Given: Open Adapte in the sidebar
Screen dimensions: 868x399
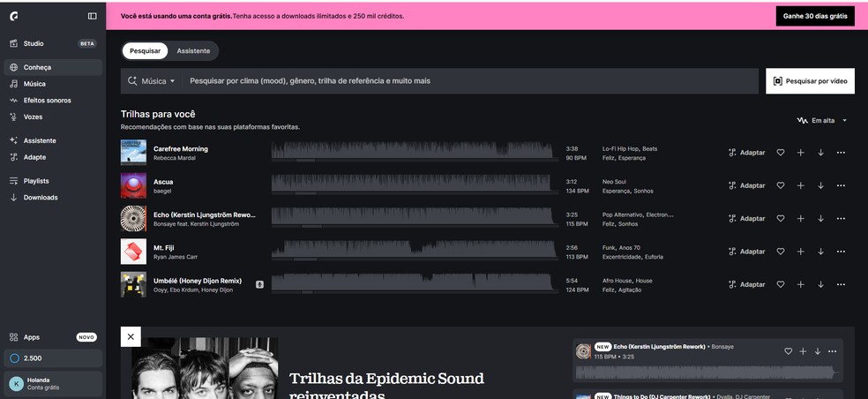Looking at the screenshot, I should pyautogui.click(x=53, y=157).
